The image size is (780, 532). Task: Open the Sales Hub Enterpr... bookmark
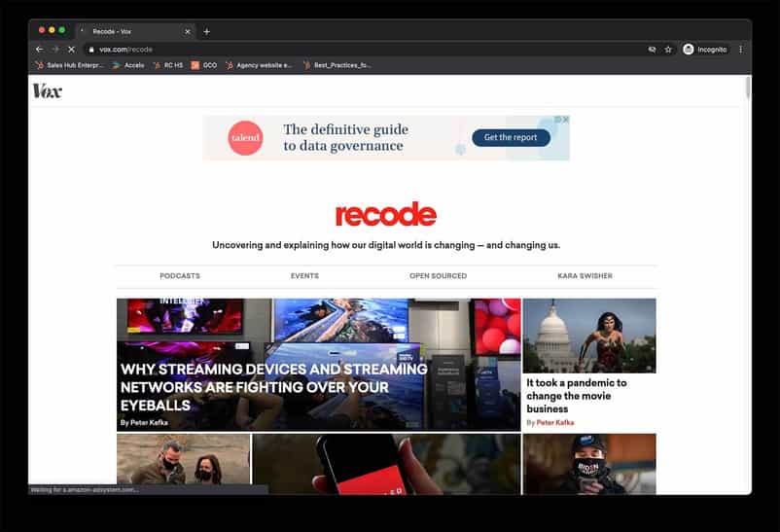(70, 65)
